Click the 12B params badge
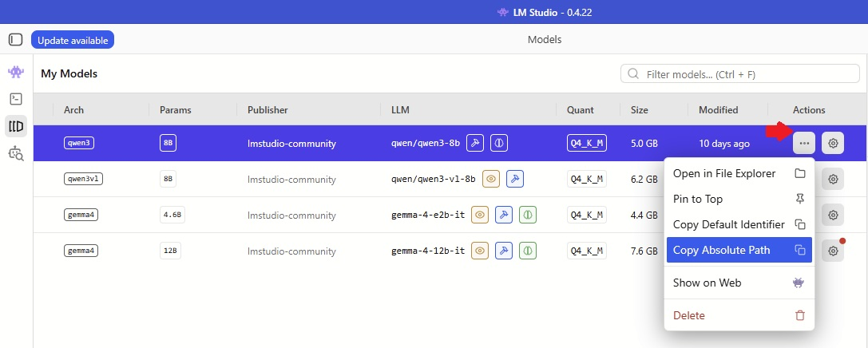The width and height of the screenshot is (868, 348). [170, 251]
